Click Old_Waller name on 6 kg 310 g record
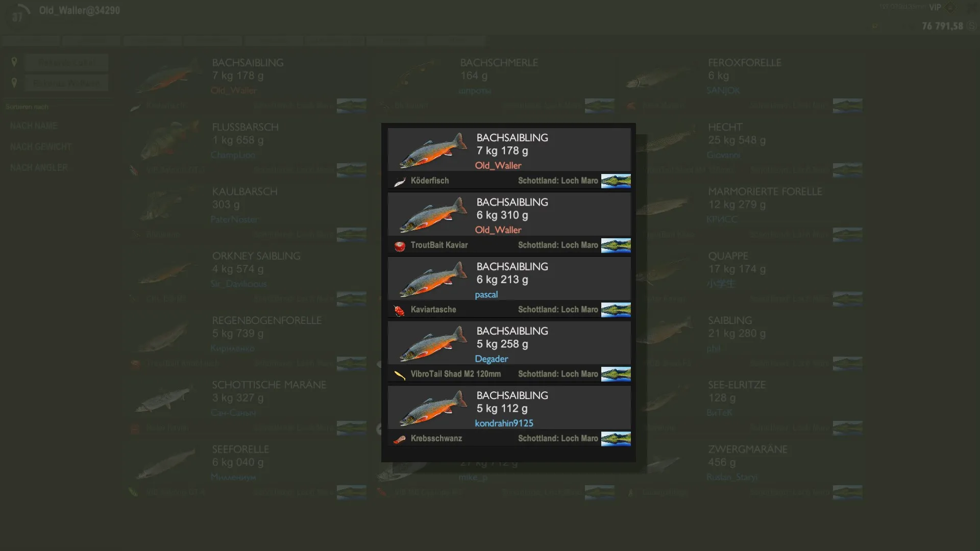 tap(498, 230)
